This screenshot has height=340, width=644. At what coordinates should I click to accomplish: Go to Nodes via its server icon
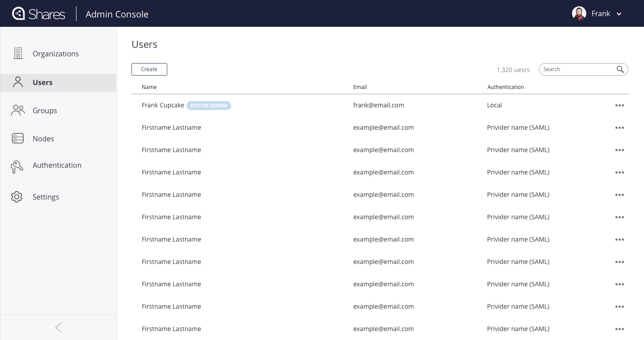[x=17, y=138]
